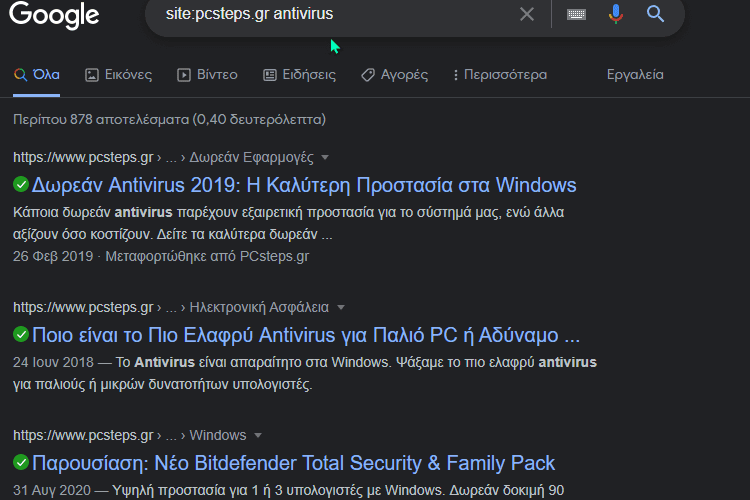Click the search input field text

(249, 14)
